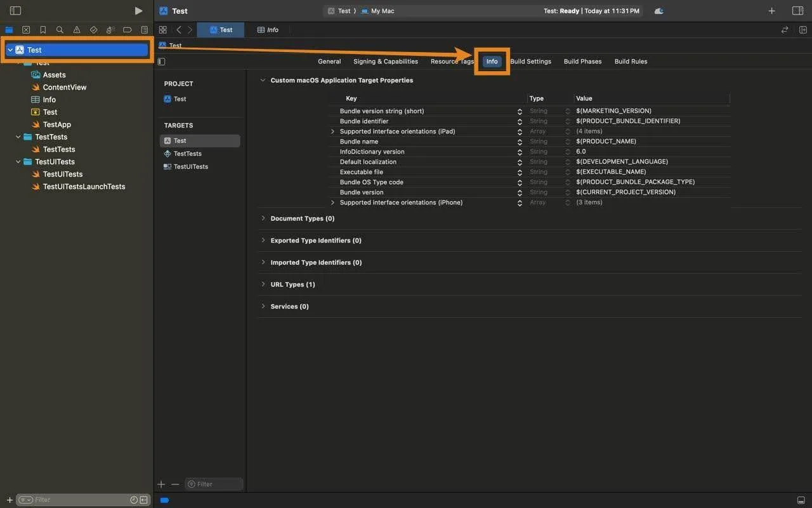This screenshot has height=508, width=812.
Task: Go back in editor history
Action: (179, 30)
